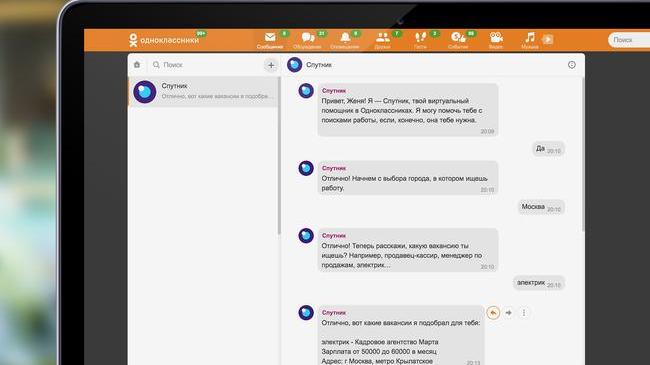
Task: Open Сообщения (messages) in top bar
Action: point(270,40)
